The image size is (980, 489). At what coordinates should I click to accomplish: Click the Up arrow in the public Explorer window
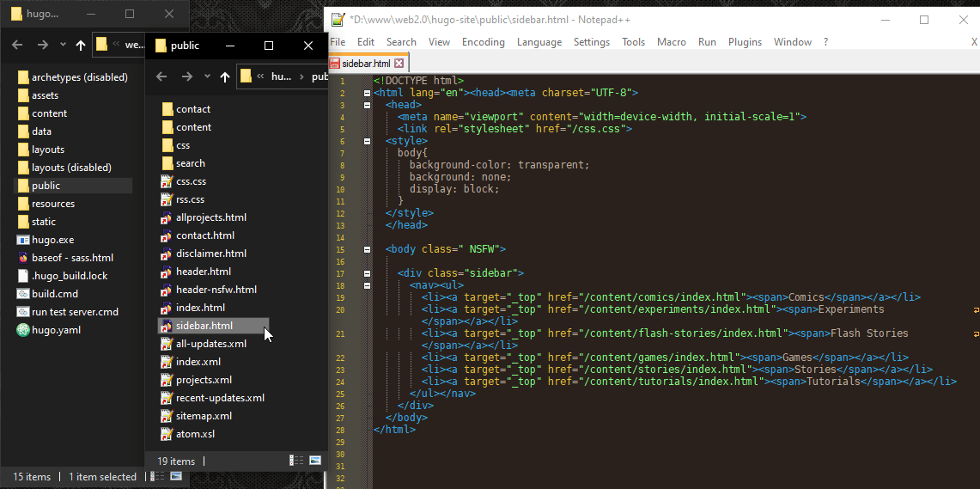click(225, 76)
